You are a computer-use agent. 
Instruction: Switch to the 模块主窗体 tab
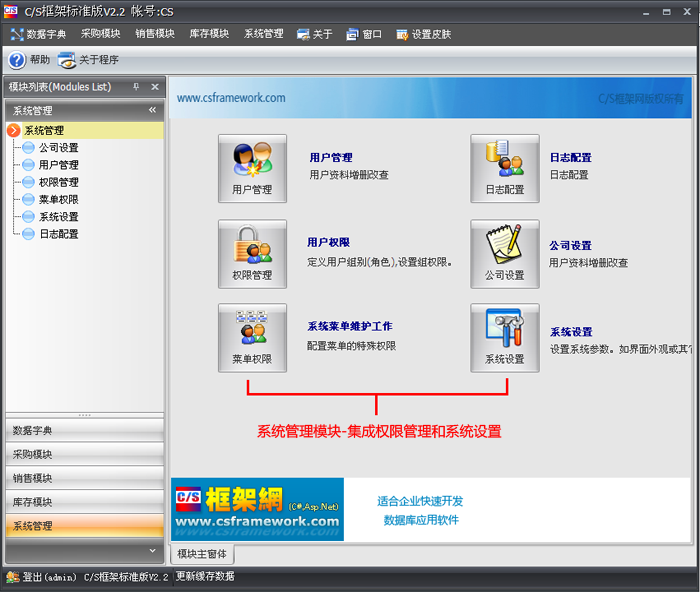tap(202, 554)
